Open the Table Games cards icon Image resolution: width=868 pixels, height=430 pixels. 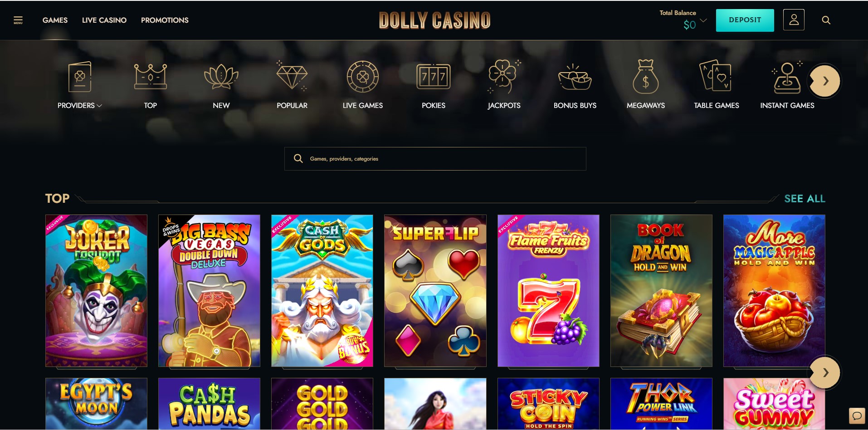tap(717, 76)
